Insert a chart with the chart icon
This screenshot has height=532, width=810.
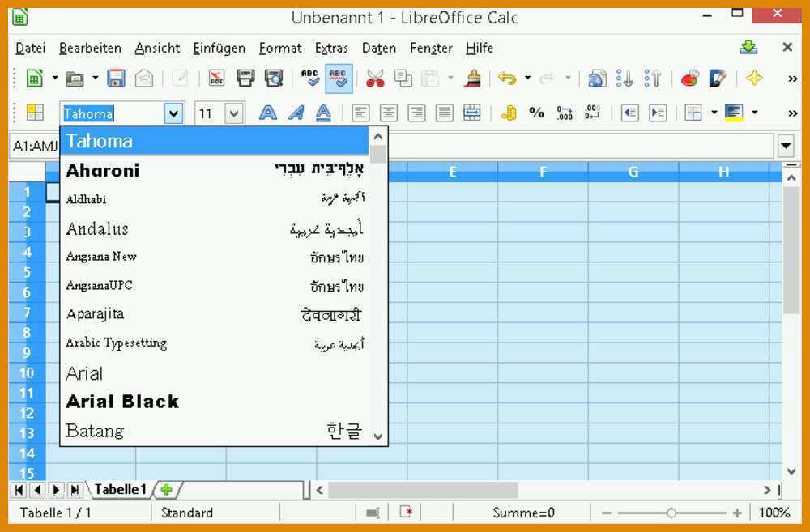pyautogui.click(x=689, y=79)
